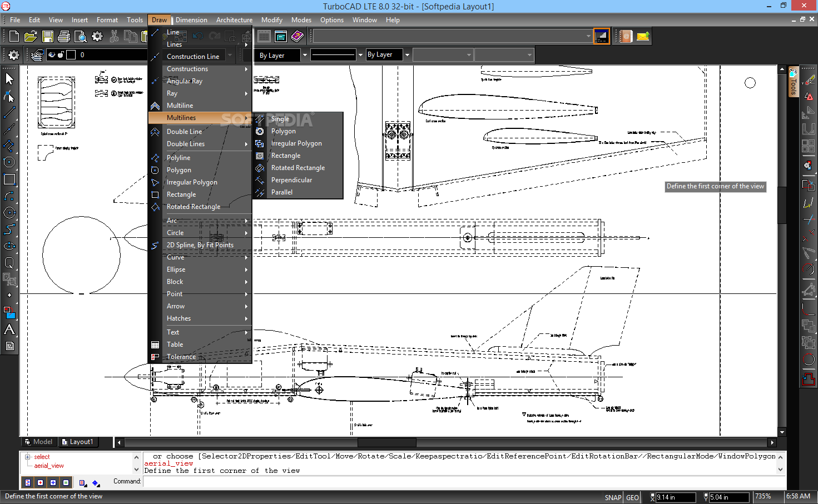Open the long empty combo box in the top toolbar

tap(453, 37)
